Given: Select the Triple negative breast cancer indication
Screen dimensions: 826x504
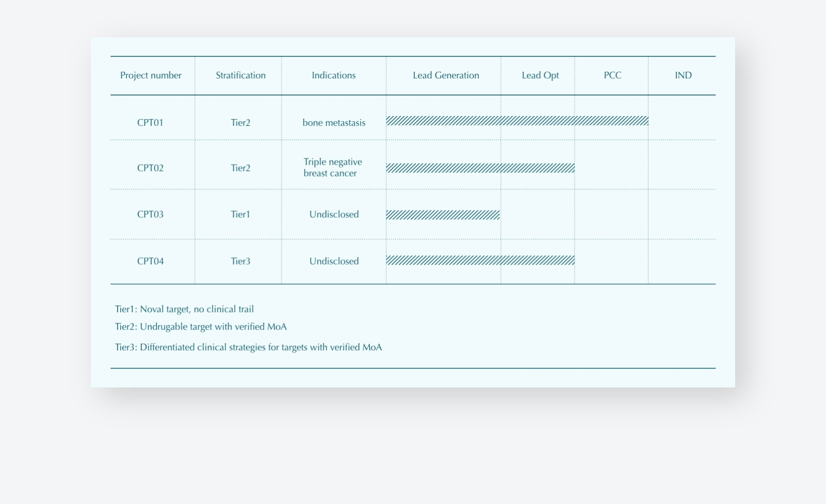Looking at the screenshot, I should (x=332, y=168).
